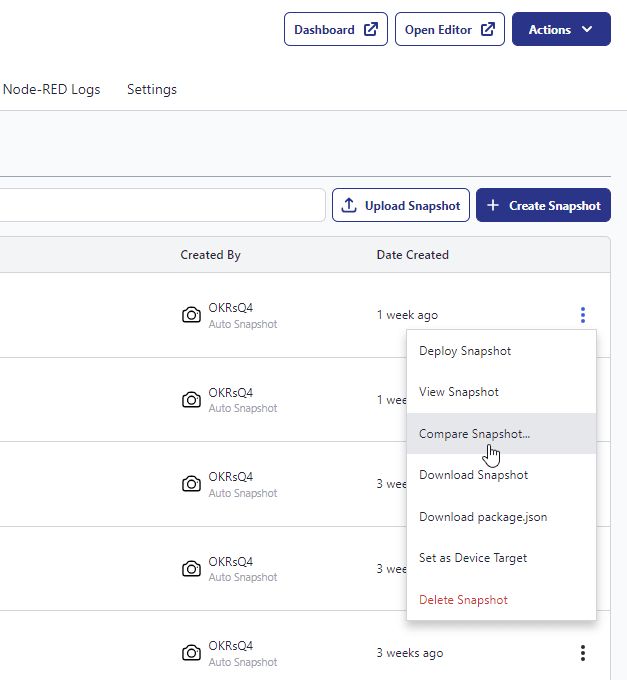Click the Open Editor button
Screen dimensions: 627x680
pos(449,30)
